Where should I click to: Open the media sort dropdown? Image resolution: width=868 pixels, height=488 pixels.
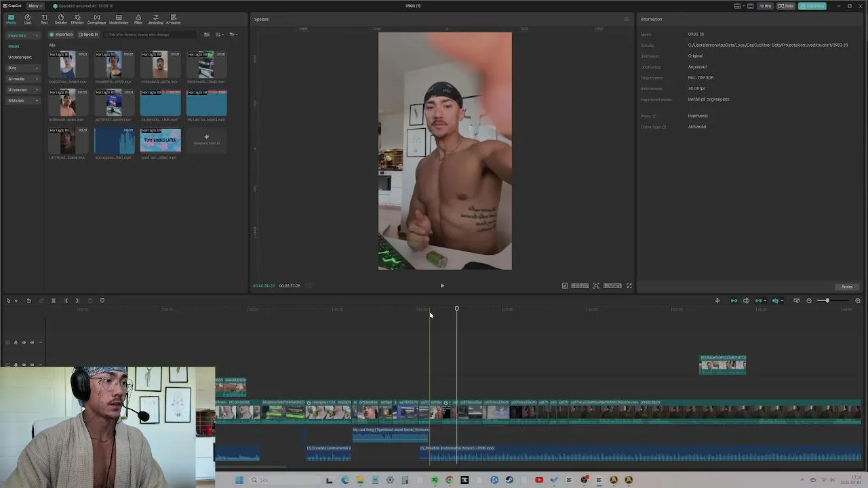[219, 35]
